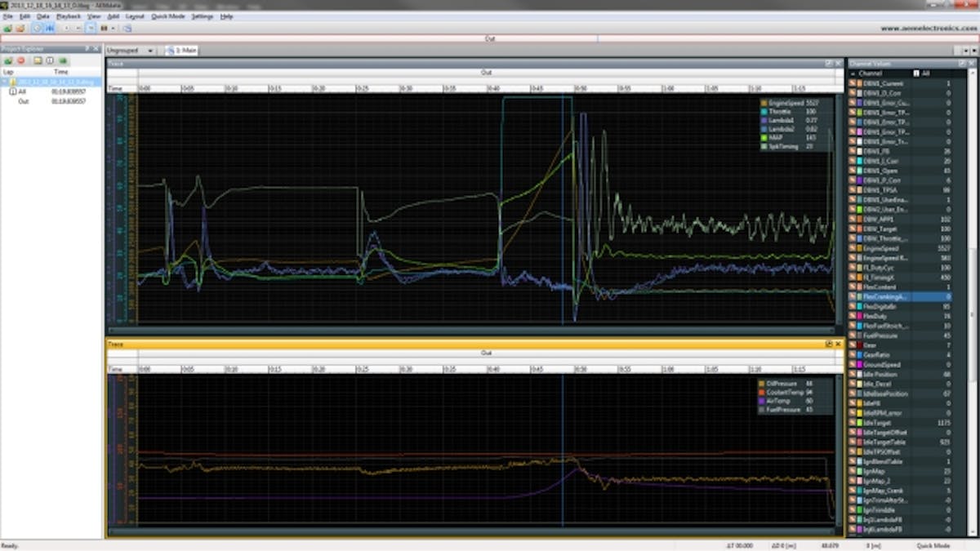Toggle the All checkbox in Channel Values header
Viewport: 980px width, 551px height.
coord(915,73)
